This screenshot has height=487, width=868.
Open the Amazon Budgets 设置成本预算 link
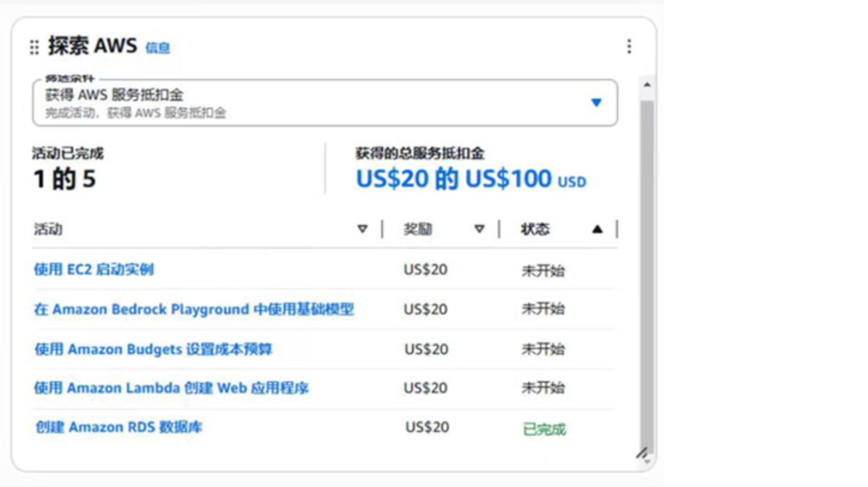point(153,349)
